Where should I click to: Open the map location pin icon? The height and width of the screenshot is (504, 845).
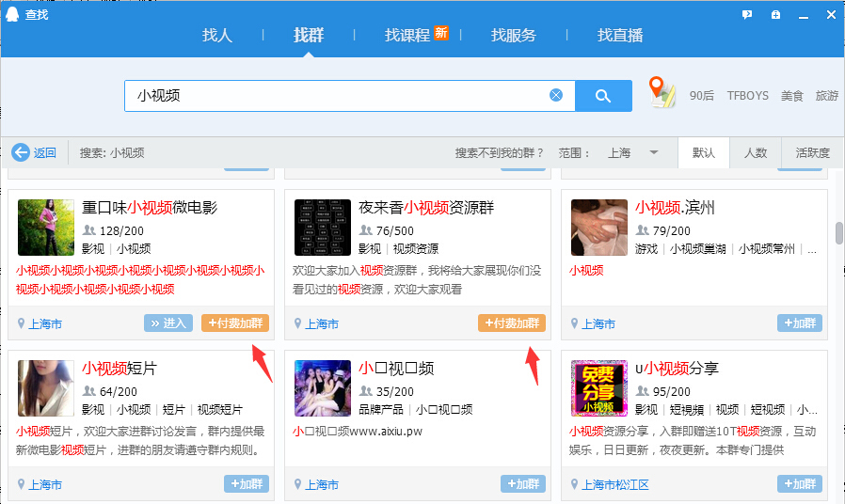tap(662, 92)
